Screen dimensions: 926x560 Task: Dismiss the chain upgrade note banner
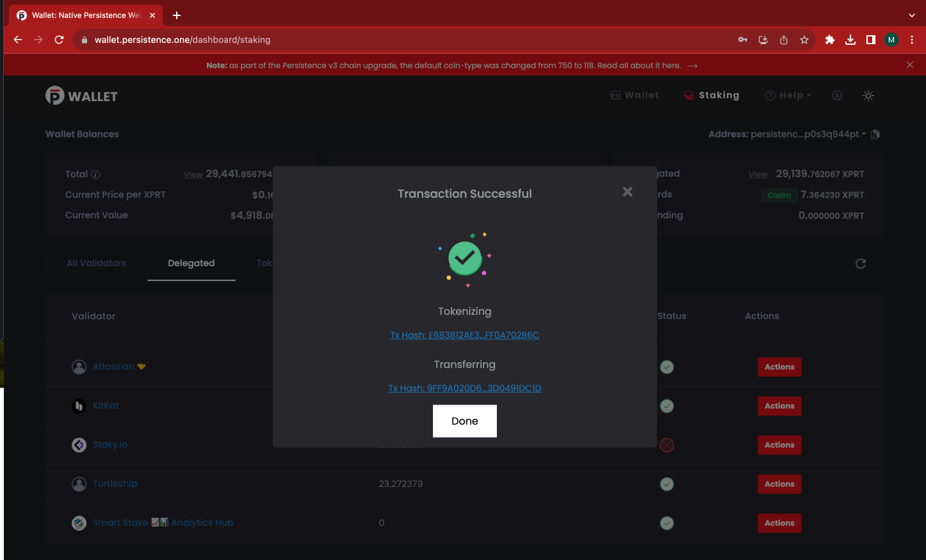point(909,65)
